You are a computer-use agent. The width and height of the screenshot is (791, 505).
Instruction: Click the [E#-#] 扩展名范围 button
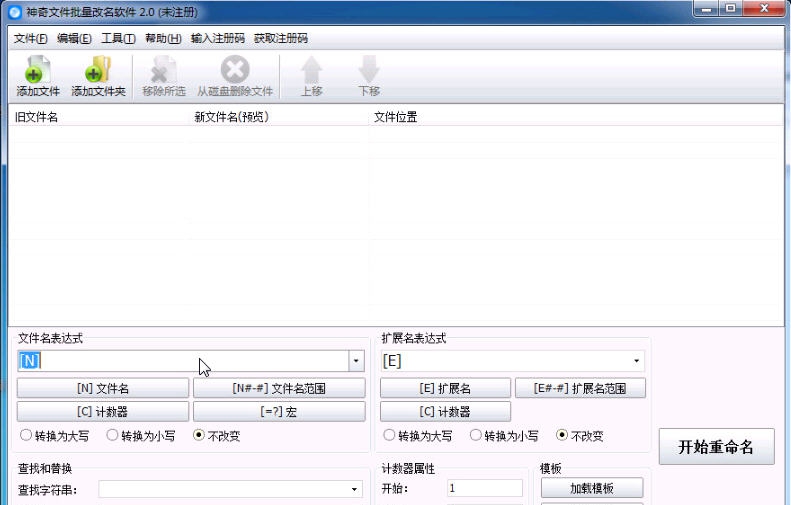(x=580, y=388)
